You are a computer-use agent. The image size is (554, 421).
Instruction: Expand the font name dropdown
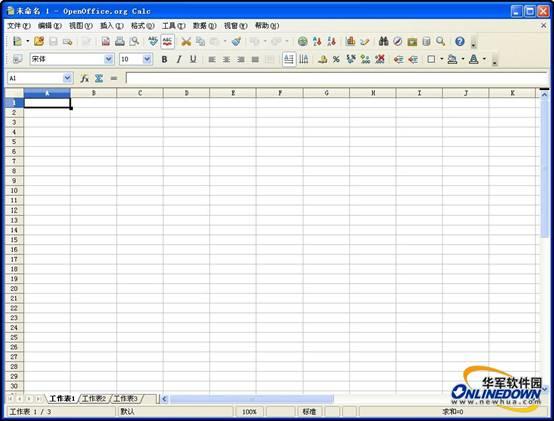coord(108,59)
